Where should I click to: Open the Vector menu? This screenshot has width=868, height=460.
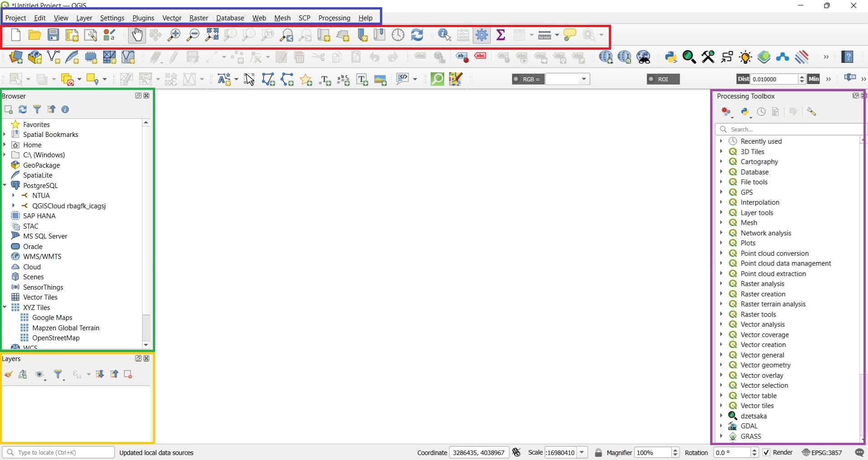pyautogui.click(x=171, y=18)
